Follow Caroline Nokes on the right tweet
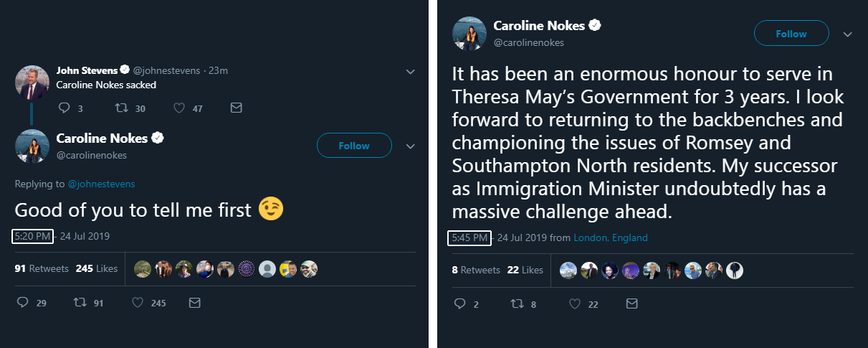 (x=791, y=34)
